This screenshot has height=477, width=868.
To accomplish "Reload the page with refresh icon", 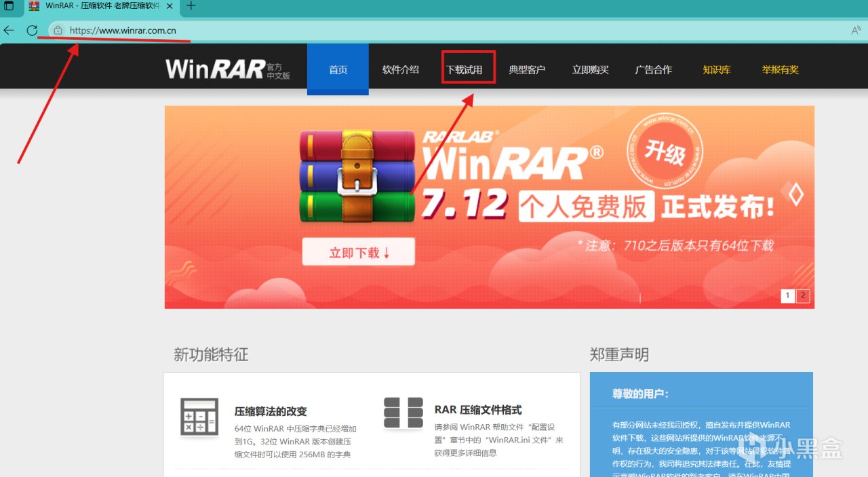I will point(32,30).
